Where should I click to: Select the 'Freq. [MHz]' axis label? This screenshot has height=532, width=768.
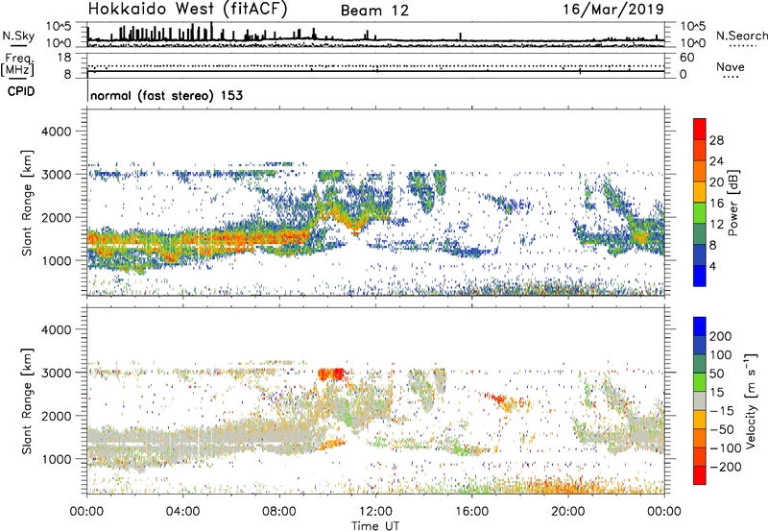point(17,65)
